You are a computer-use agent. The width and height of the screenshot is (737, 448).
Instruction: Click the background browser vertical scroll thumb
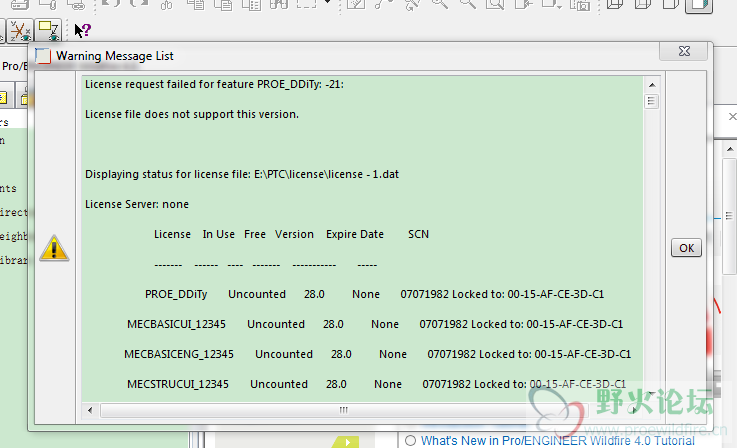[x=729, y=216]
